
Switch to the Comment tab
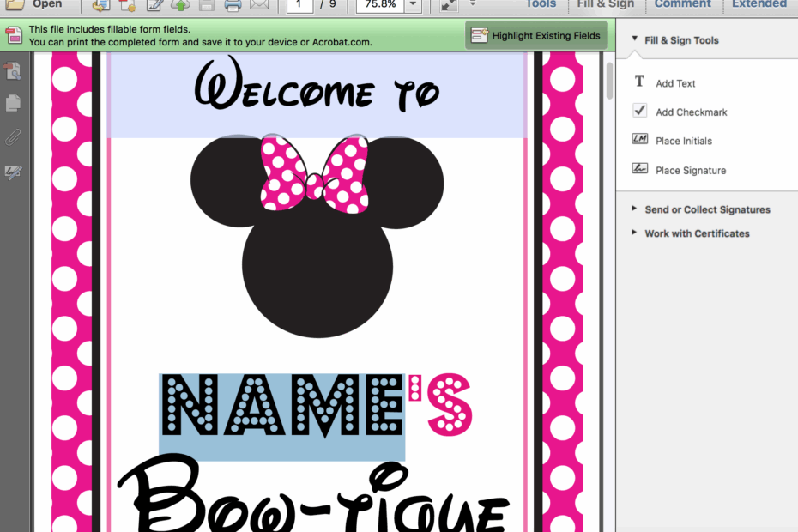(682, 4)
